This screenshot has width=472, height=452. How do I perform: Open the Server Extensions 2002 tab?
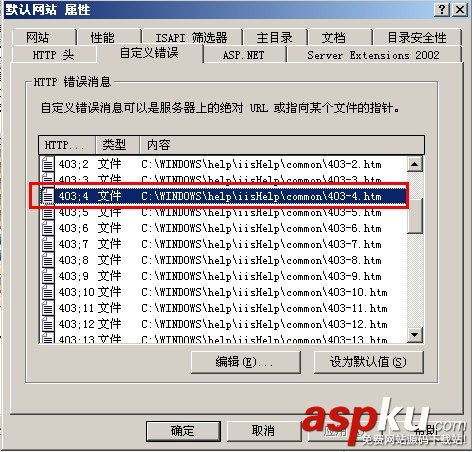click(x=374, y=54)
